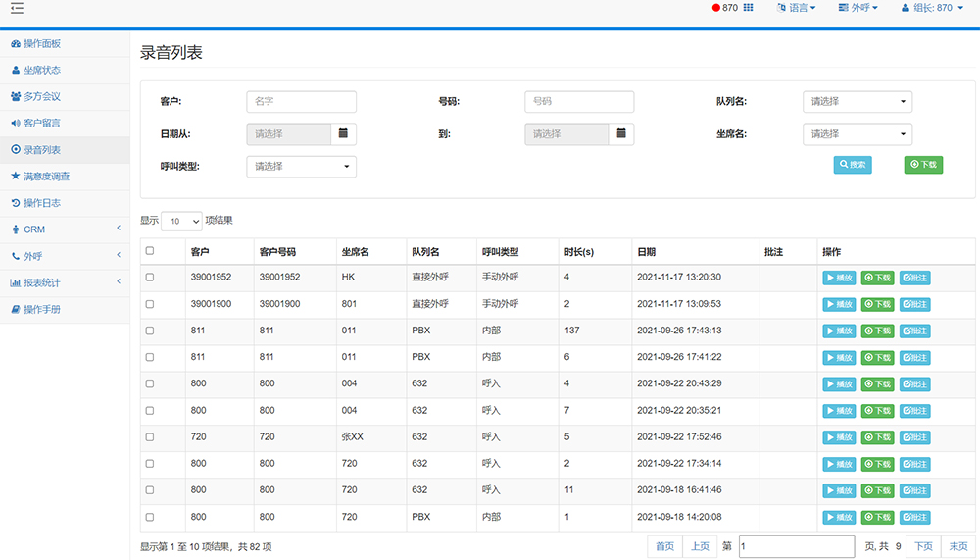980x560 pixels.
Task: Check the row for 39001952
Action: pos(149,278)
